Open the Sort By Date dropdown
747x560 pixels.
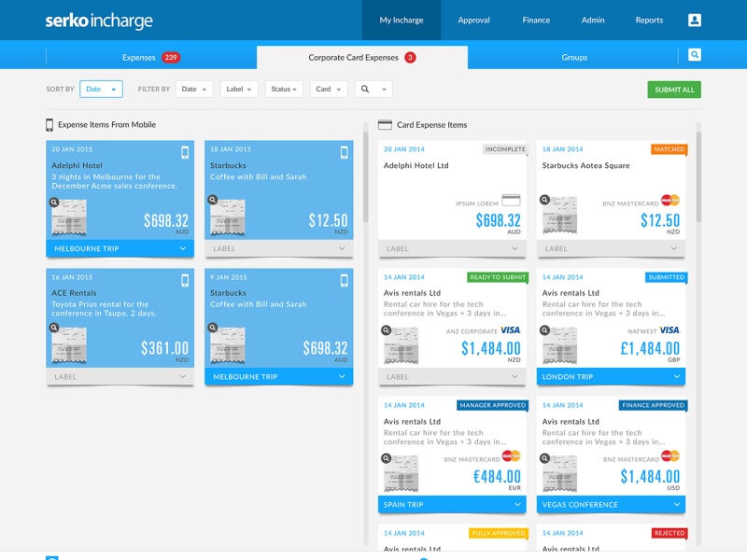(x=101, y=90)
